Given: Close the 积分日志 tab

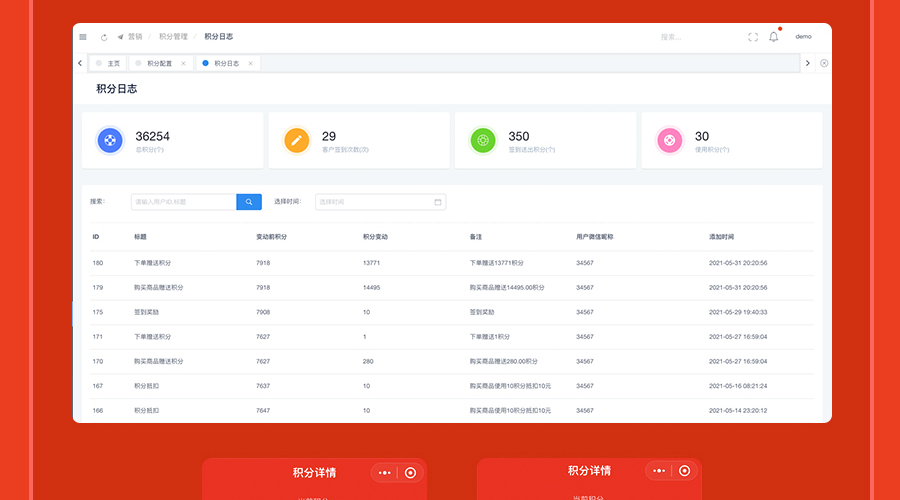Looking at the screenshot, I should click(250, 63).
